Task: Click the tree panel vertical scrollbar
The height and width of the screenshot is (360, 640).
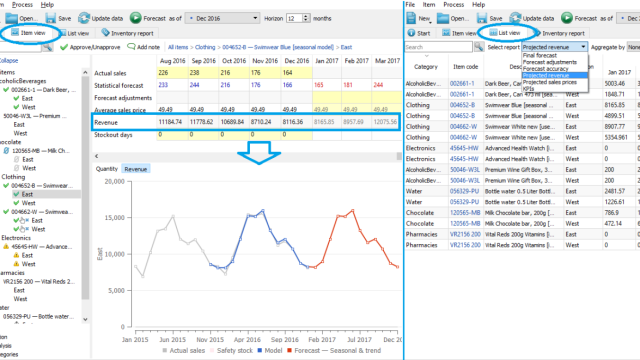Action: click(85, 188)
